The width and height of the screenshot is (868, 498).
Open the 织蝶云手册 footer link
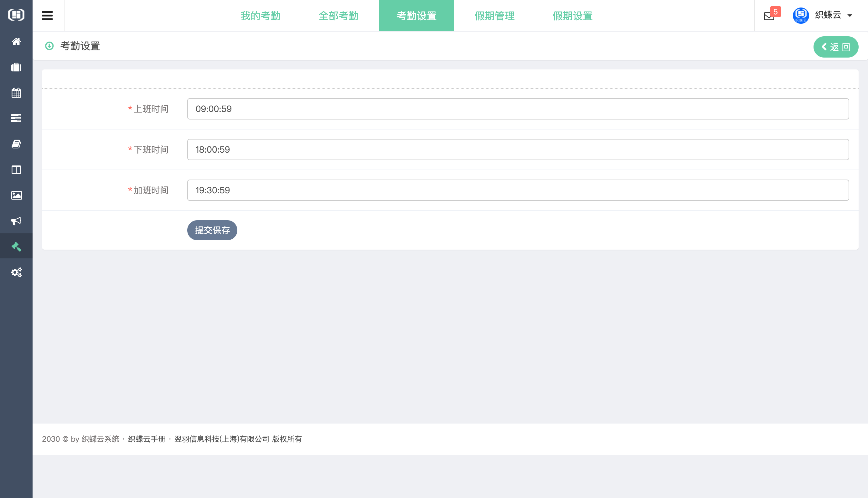(x=147, y=439)
